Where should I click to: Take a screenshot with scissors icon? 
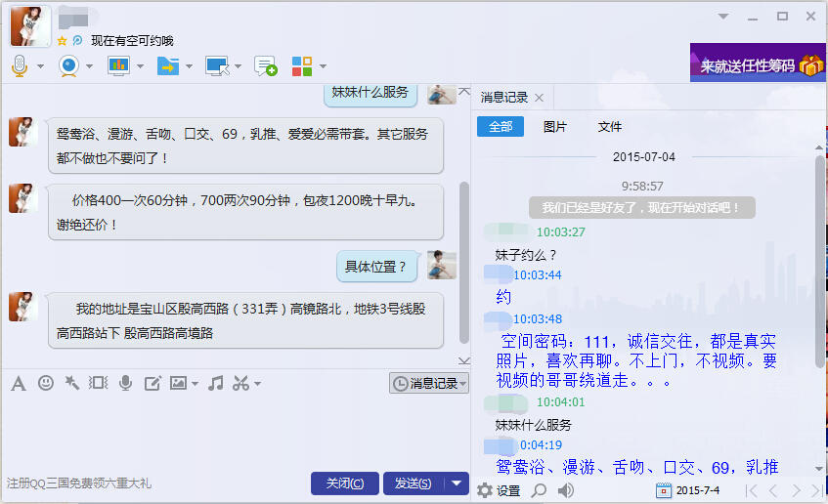(240, 383)
